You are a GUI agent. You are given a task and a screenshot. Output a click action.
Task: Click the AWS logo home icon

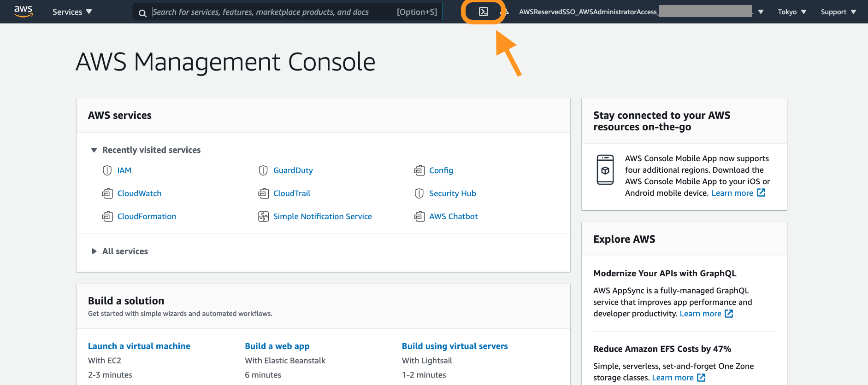coord(23,12)
